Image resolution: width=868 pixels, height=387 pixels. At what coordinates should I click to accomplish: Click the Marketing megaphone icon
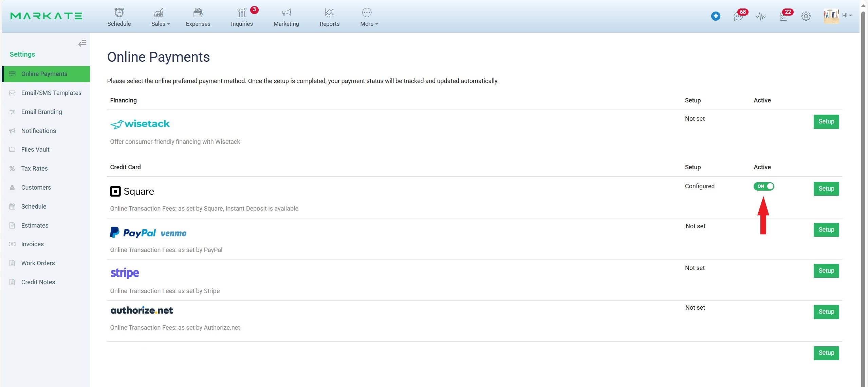coord(286,13)
